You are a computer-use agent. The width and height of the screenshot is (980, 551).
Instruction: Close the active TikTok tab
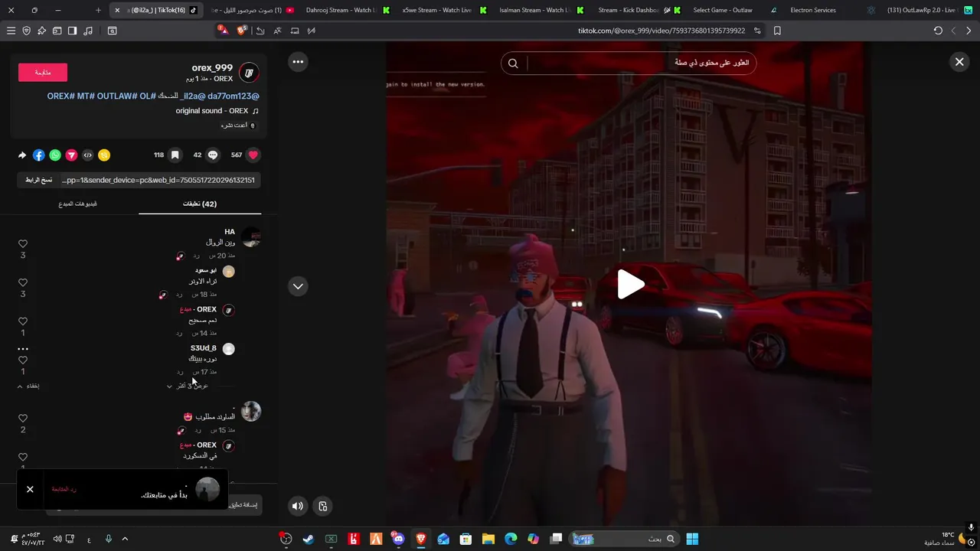[117, 10]
